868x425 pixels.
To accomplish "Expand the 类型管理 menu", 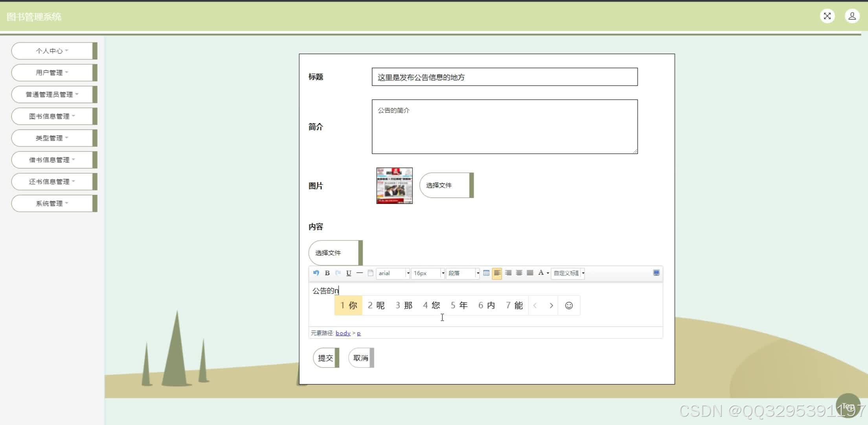I will (54, 138).
